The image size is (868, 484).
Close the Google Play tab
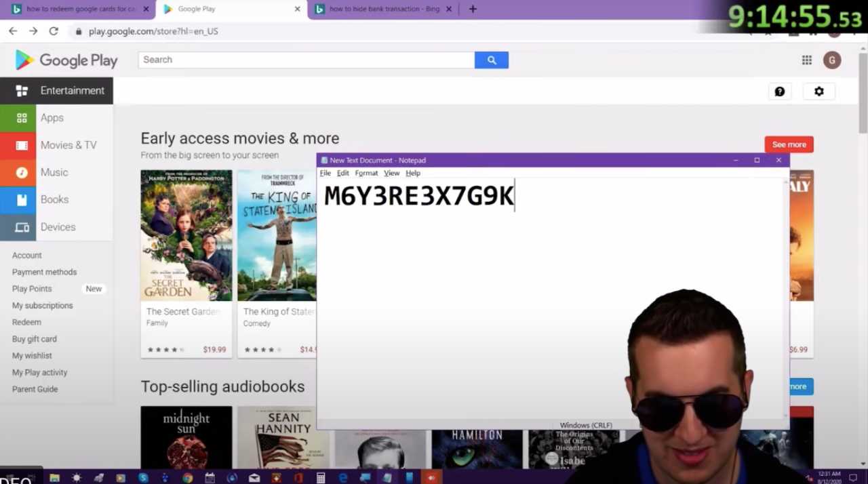[x=297, y=9]
